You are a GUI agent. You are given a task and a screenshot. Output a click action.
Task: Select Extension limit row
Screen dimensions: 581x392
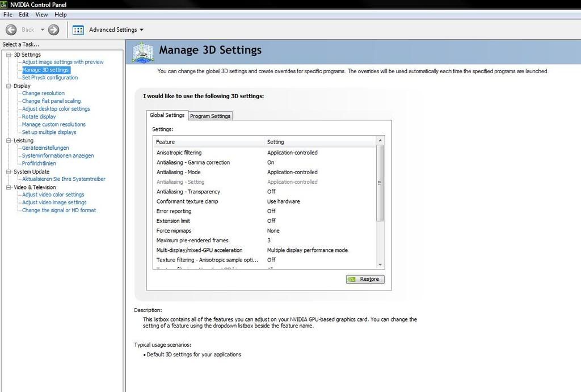264,221
